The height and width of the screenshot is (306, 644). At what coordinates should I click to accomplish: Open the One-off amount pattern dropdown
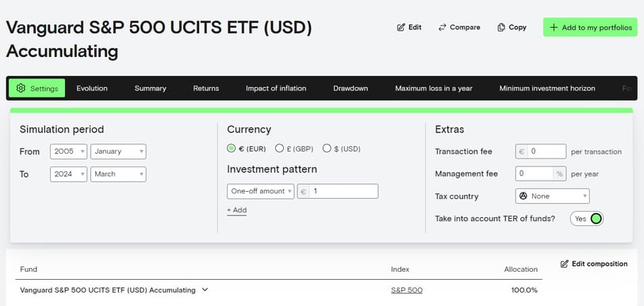click(260, 191)
